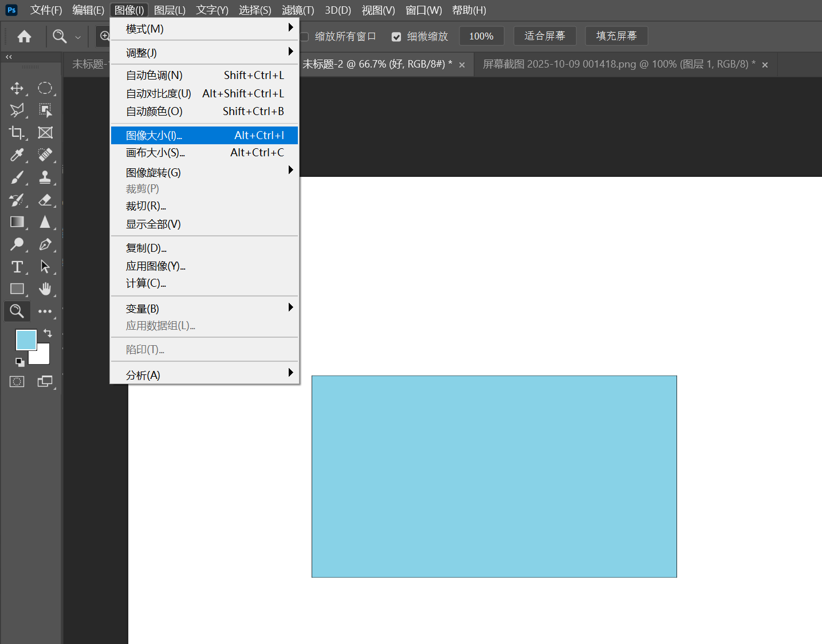Select the Crop tool

click(17, 132)
